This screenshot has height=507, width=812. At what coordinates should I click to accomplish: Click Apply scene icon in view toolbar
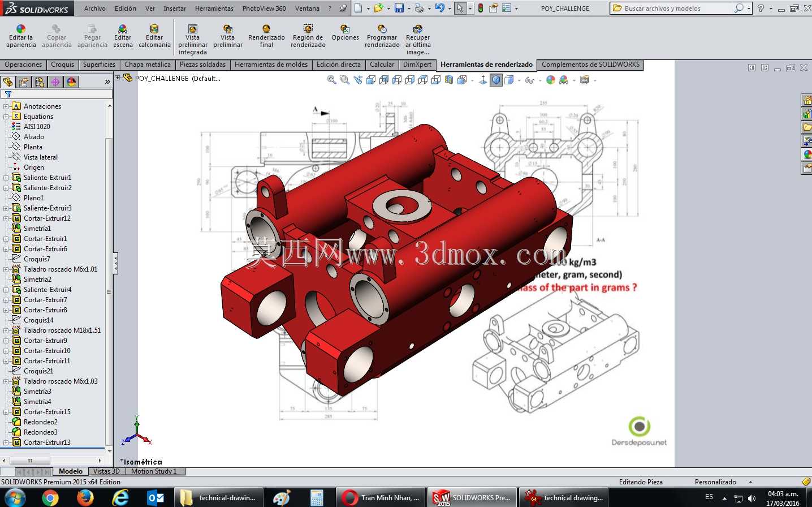(x=564, y=80)
